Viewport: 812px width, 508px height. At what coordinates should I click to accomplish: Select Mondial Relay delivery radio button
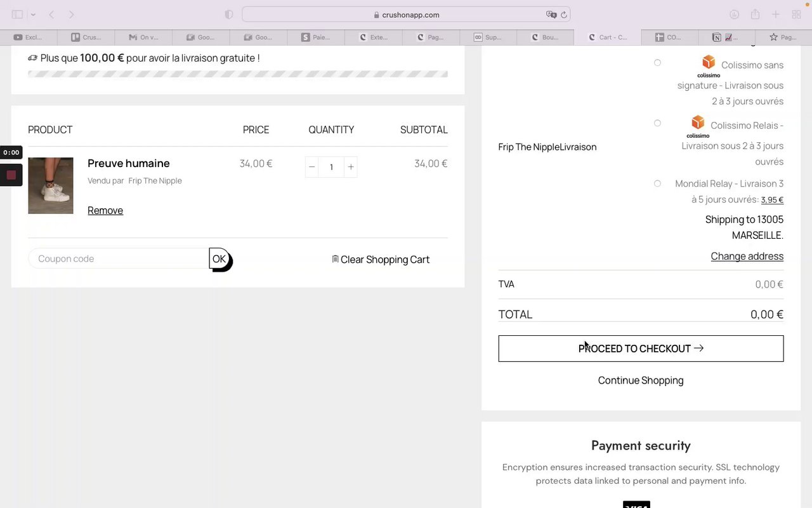pos(657,184)
